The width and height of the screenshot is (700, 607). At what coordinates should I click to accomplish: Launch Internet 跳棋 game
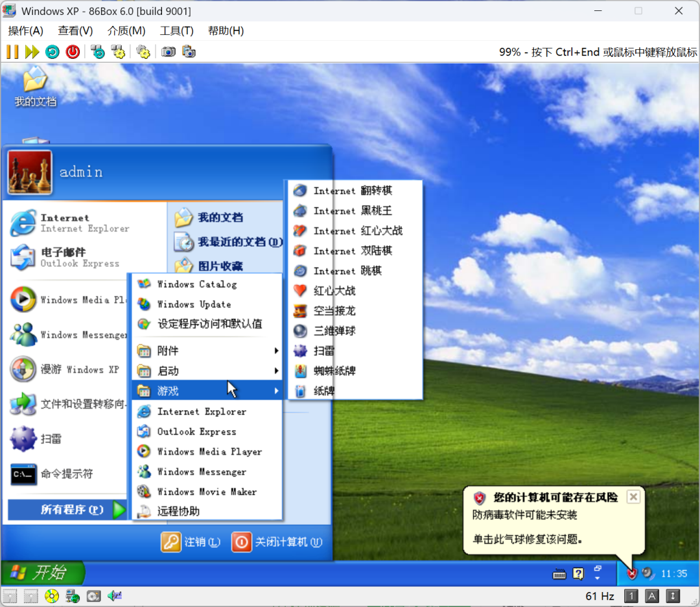click(x=355, y=271)
